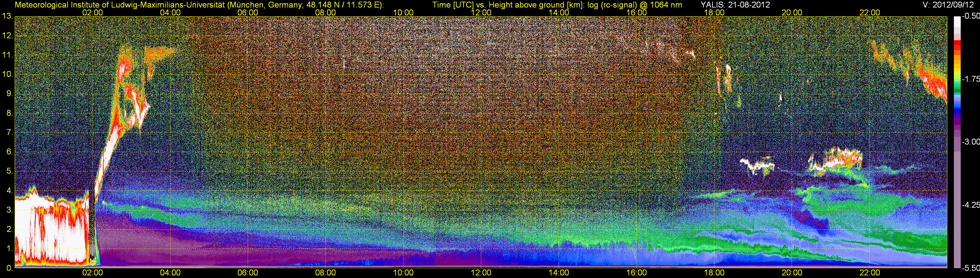This screenshot has width=980, height=278.
Task: Select "08:00" on the bottom time axis
Action: 326,273
